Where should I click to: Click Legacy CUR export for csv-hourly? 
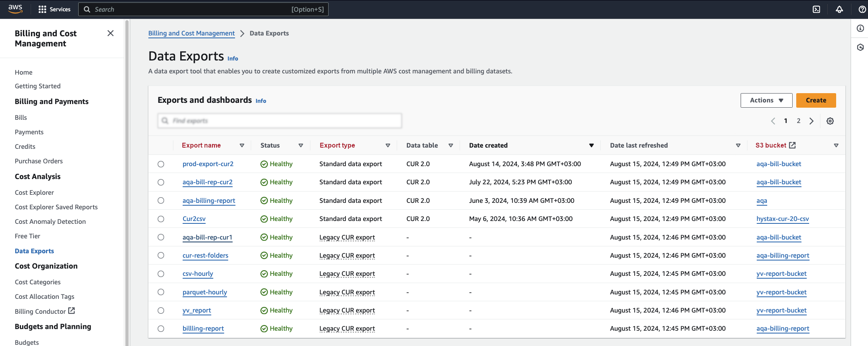[x=347, y=274]
